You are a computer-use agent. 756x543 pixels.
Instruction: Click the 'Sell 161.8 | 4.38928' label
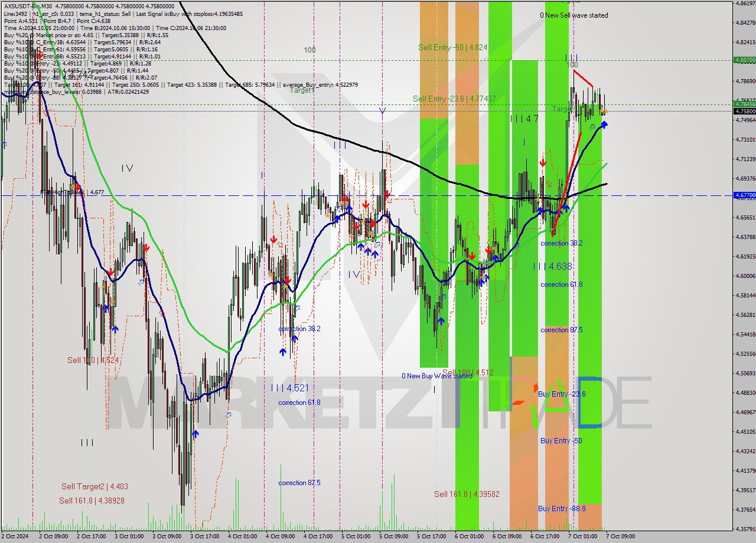(x=92, y=501)
